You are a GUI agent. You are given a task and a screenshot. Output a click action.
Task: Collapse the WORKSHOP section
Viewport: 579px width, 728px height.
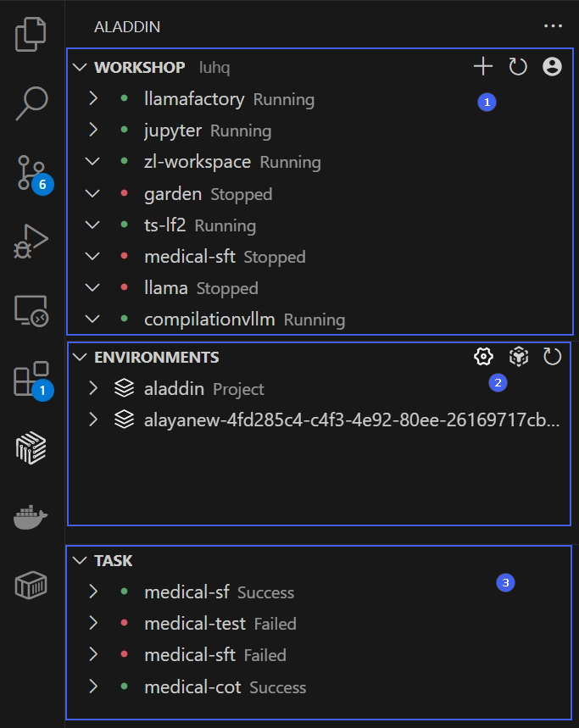pos(81,67)
